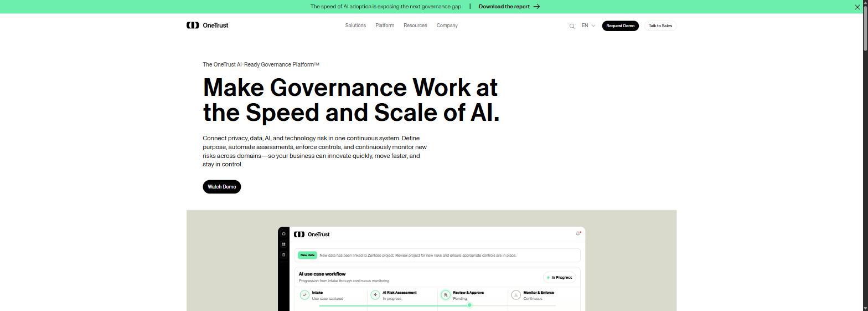Click the notification bell in demo panel
Image resolution: width=868 pixels, height=311 pixels.
coord(578,233)
